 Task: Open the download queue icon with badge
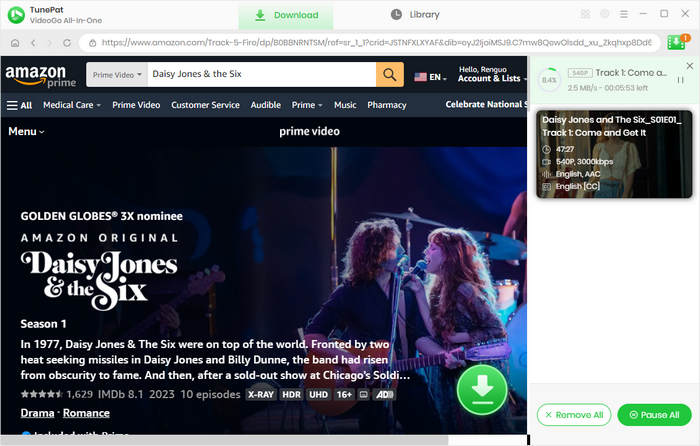click(x=677, y=42)
